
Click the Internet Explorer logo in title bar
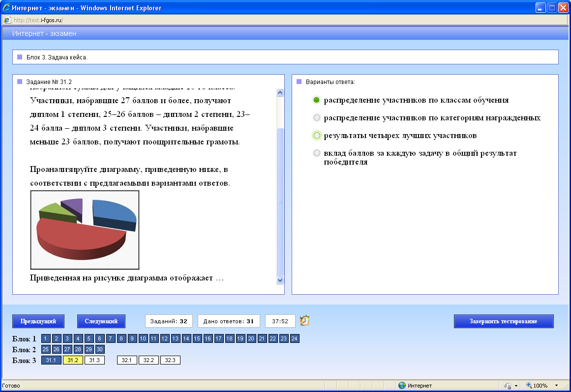(6, 8)
